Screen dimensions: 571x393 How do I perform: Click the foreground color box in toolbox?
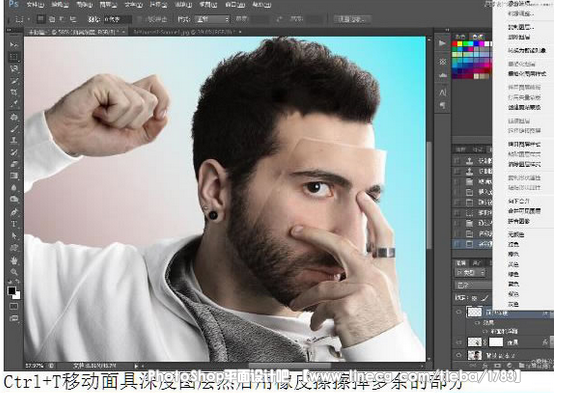click(x=12, y=290)
